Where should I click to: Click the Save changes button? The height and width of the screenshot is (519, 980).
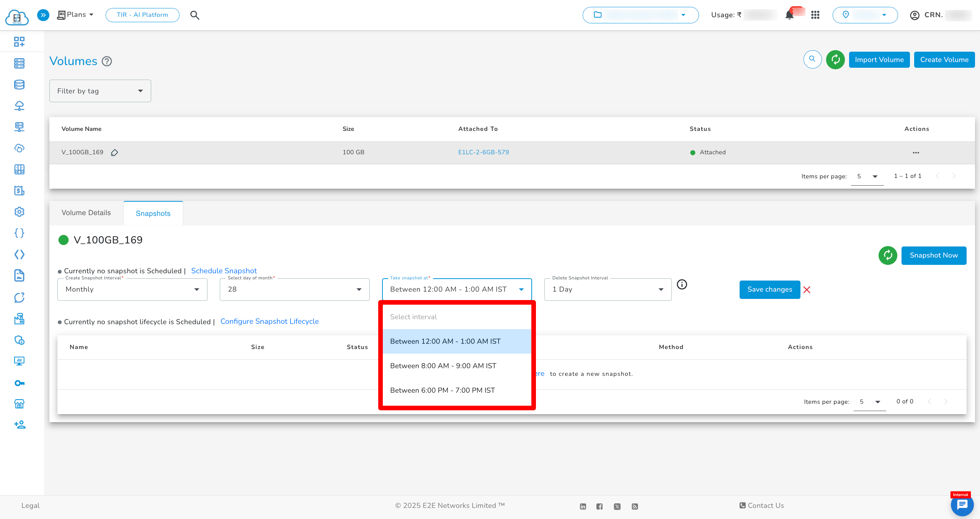point(769,290)
